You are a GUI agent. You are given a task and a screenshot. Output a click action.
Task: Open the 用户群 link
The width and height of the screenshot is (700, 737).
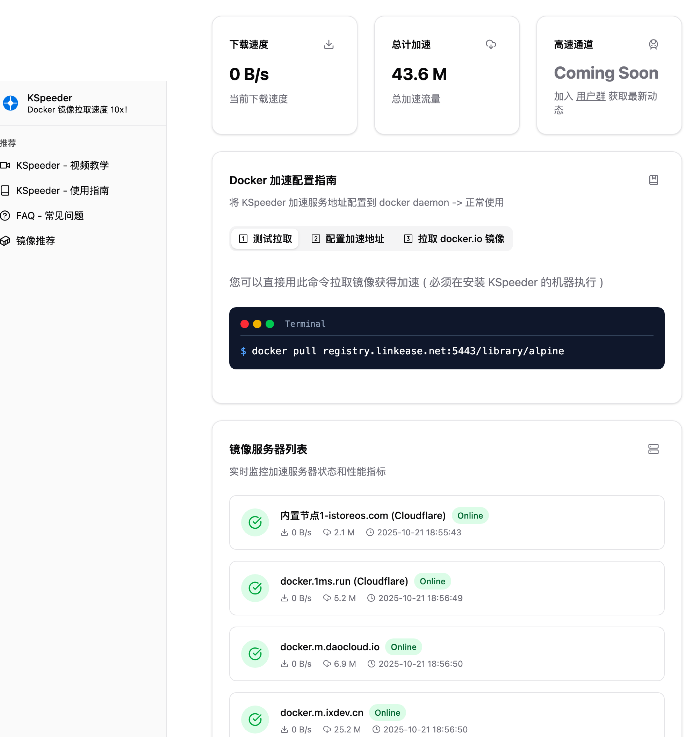(590, 96)
